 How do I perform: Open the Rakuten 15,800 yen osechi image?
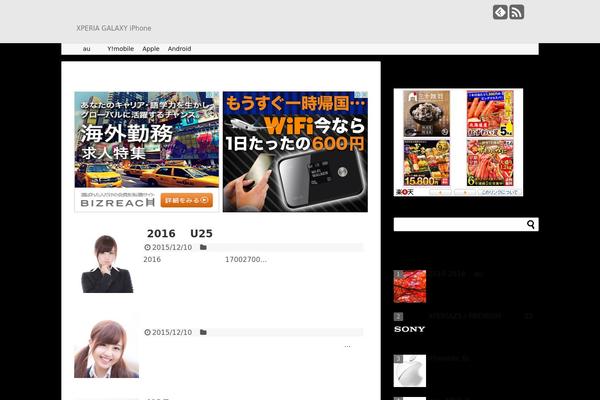[x=427, y=163]
